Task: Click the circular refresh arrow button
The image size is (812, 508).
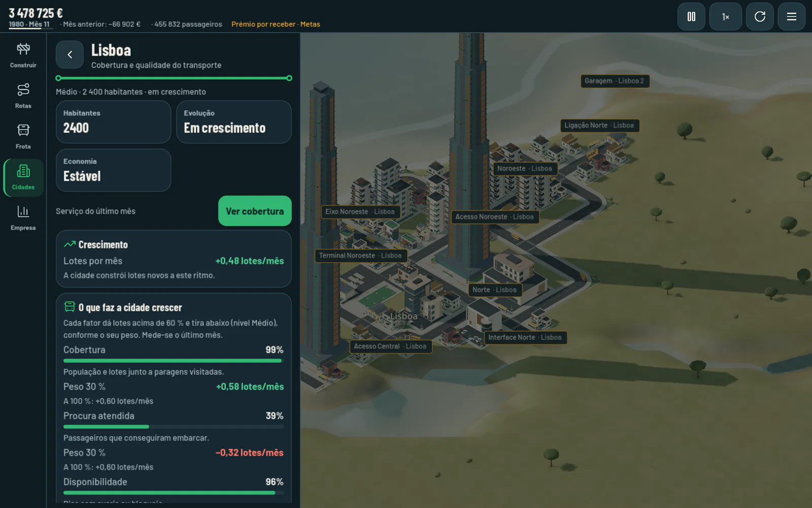Action: tap(760, 17)
